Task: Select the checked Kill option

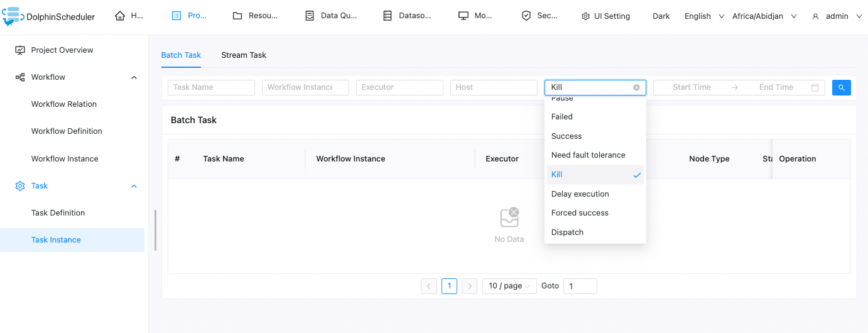Action: tap(595, 175)
